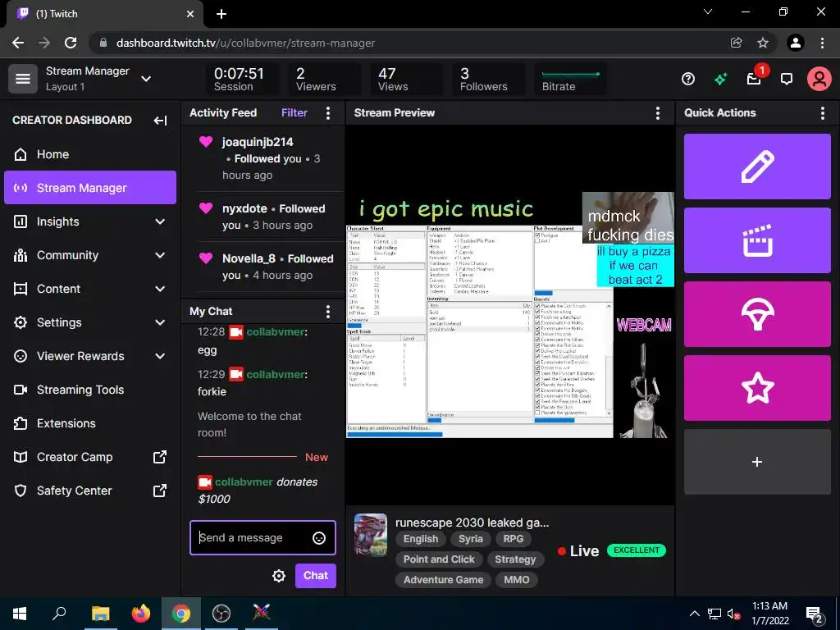The width and height of the screenshot is (840, 630).
Task: Bookmark this page with the star icon
Action: coord(763,43)
